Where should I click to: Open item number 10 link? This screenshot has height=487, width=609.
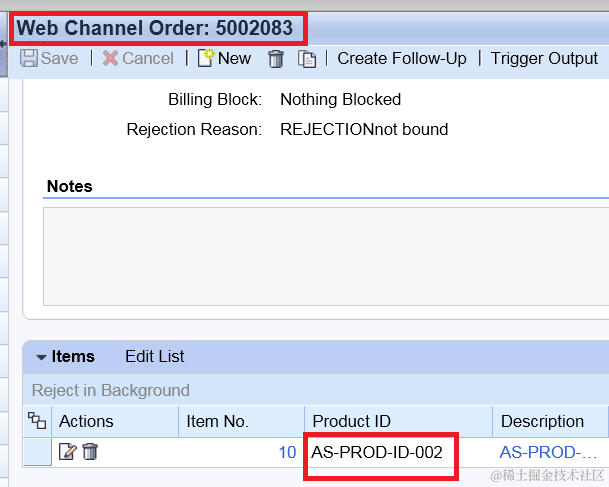point(287,452)
